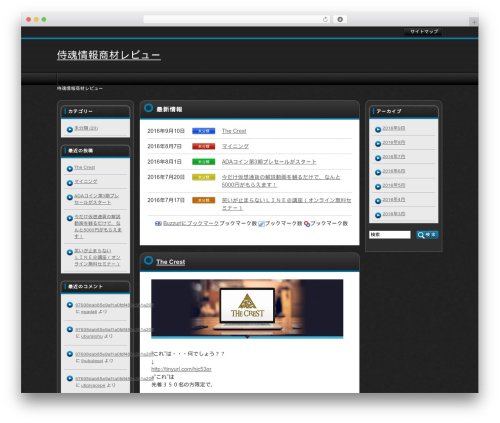Viewport: 500px width, 423px height.
Task: Click the magnifier icon on the 検索 button
Action: click(421, 235)
